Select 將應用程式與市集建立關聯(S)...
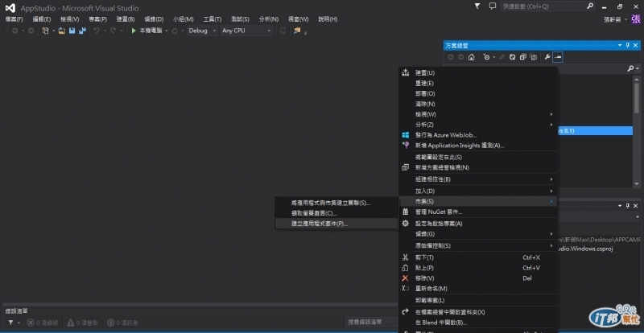Image resolution: width=644 pixels, height=333 pixels. click(x=336, y=203)
